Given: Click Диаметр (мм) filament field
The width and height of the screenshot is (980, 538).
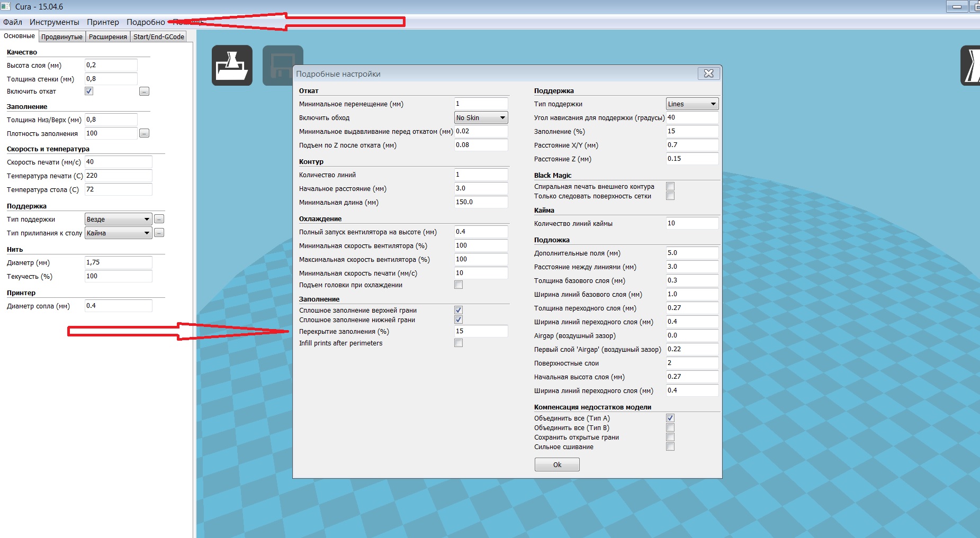Looking at the screenshot, I should [119, 262].
